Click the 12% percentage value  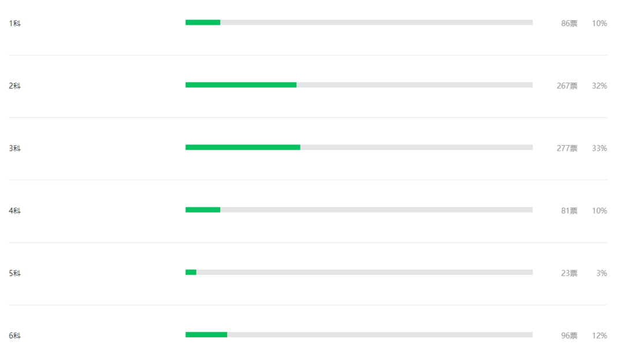[x=599, y=336]
